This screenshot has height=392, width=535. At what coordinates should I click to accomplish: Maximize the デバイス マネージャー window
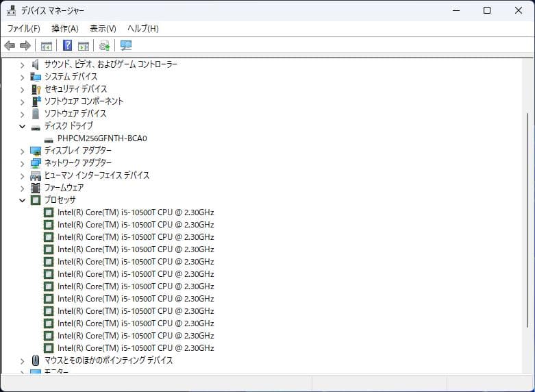[x=487, y=10]
